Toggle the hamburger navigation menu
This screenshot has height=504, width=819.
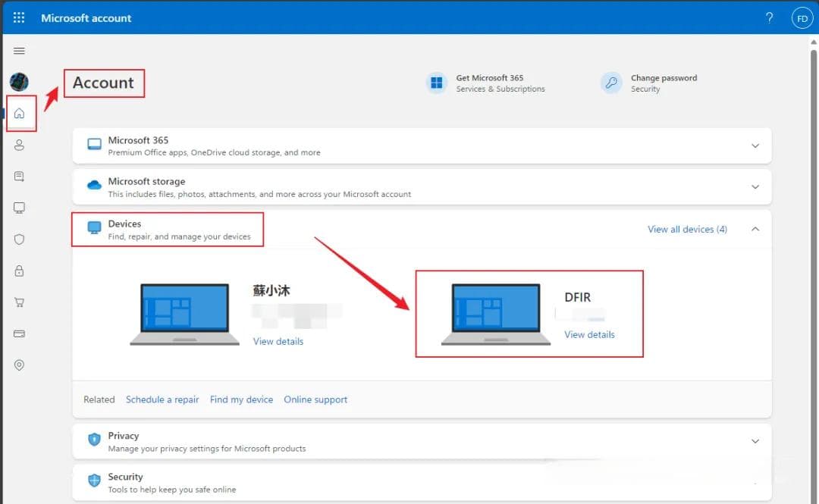click(19, 51)
